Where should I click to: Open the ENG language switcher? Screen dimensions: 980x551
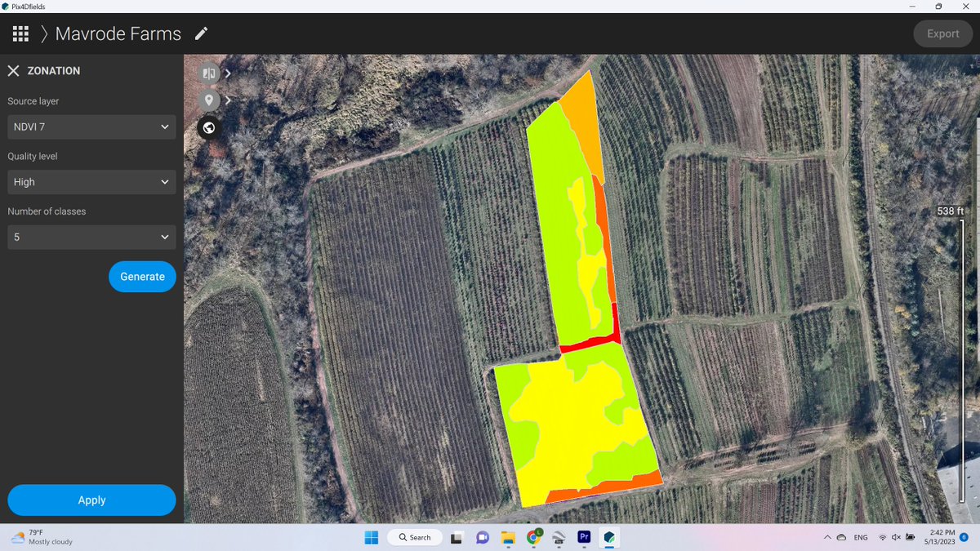pos(860,537)
